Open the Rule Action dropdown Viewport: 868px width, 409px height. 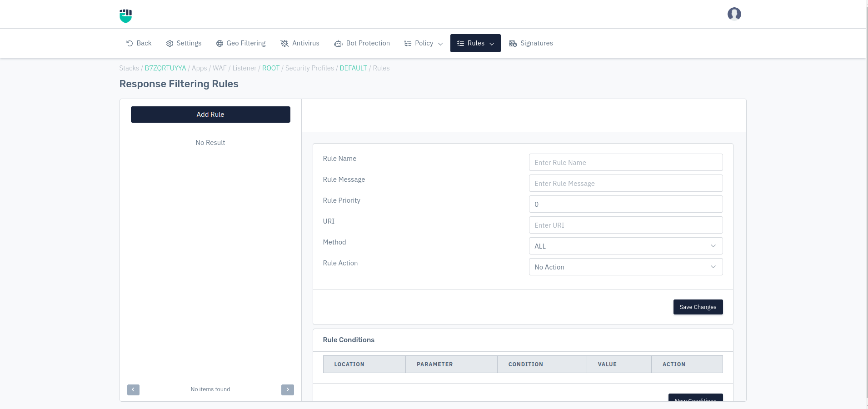[x=626, y=267]
